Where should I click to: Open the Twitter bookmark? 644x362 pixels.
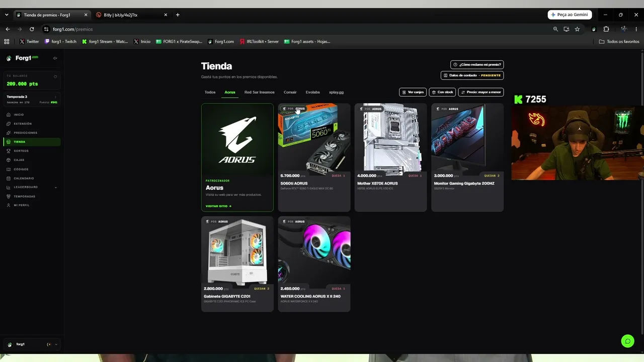[30, 42]
